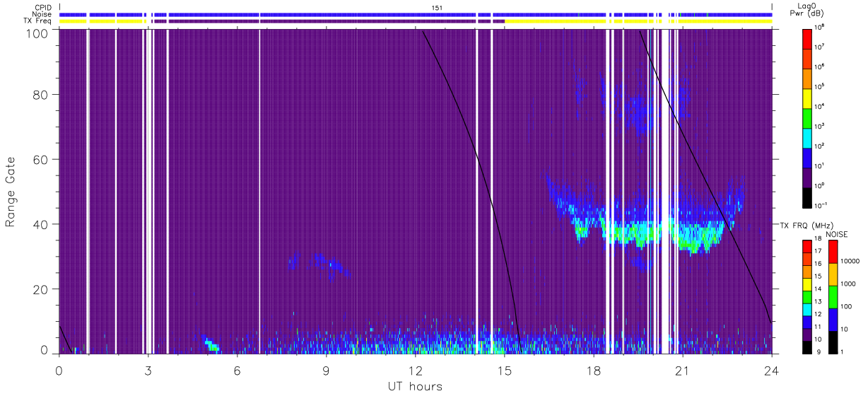
Task: Click the blue 11–12 MHz frequency swatch
Action: pos(807,321)
